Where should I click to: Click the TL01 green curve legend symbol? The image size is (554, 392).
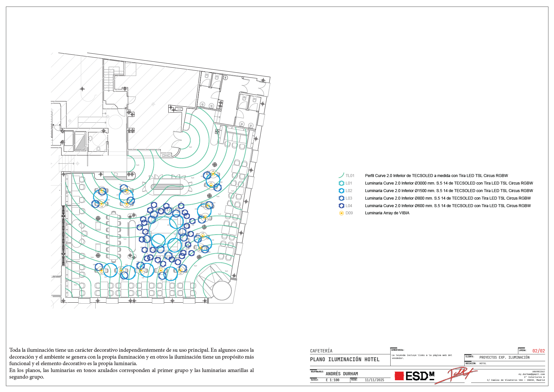click(x=341, y=175)
